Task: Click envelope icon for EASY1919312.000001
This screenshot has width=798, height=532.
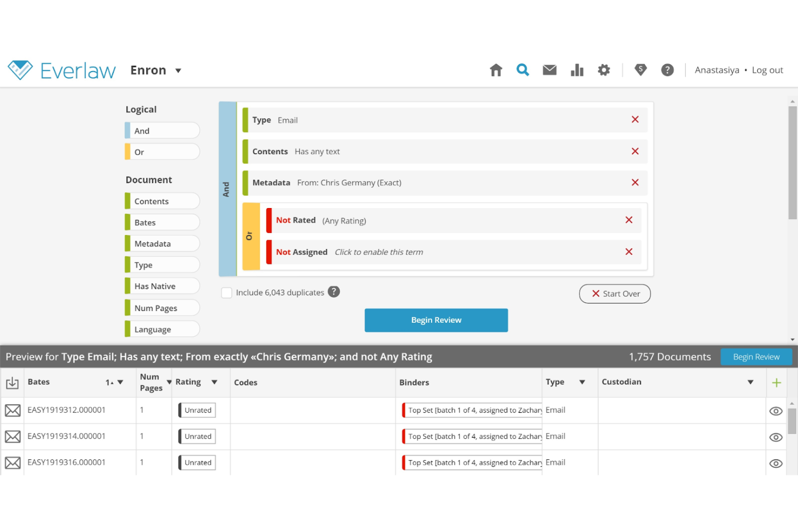Action: pos(13,411)
